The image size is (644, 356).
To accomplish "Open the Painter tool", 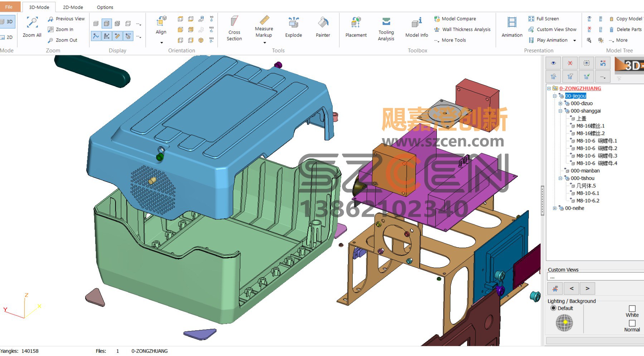I will pyautogui.click(x=323, y=27).
